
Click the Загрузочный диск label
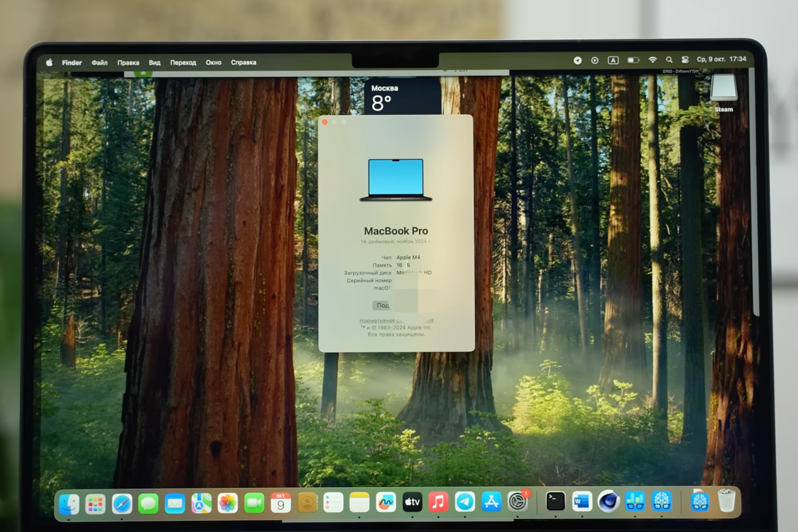[368, 273]
